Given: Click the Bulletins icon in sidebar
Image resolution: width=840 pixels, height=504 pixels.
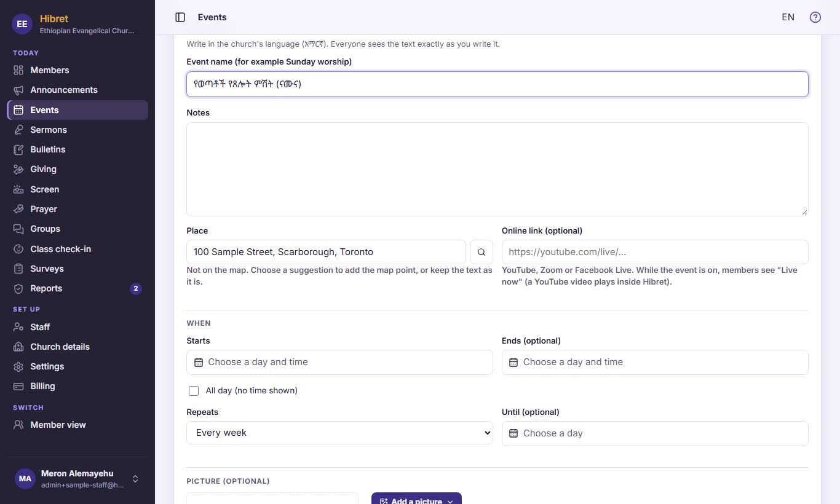Looking at the screenshot, I should click(x=18, y=149).
